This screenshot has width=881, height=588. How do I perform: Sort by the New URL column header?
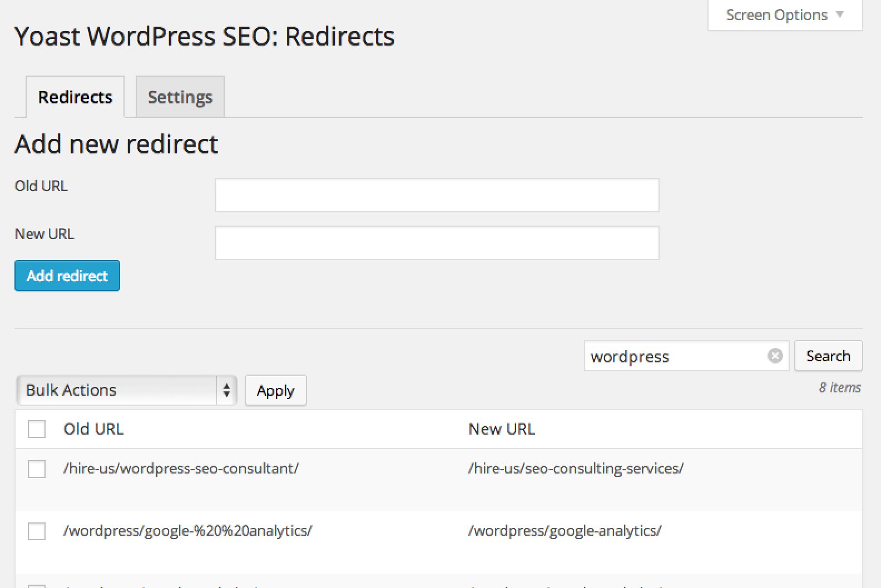click(x=502, y=429)
